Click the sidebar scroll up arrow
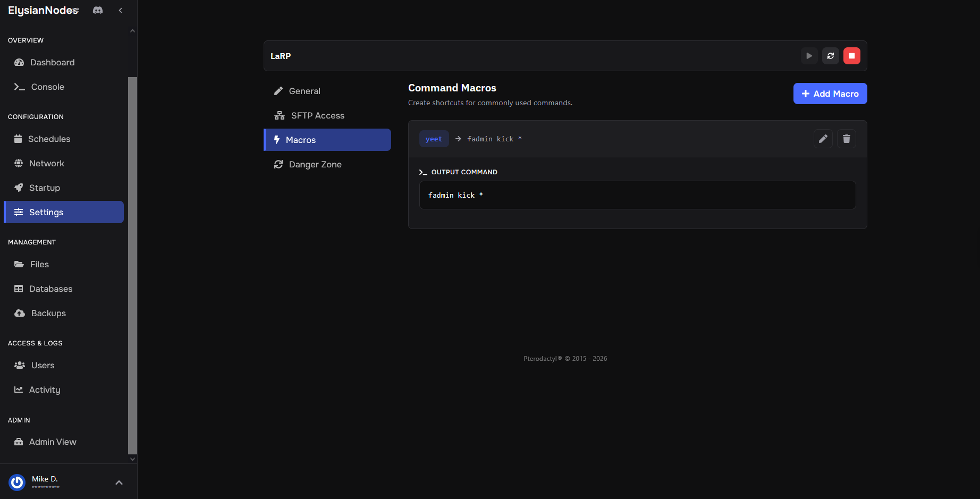 (x=132, y=31)
